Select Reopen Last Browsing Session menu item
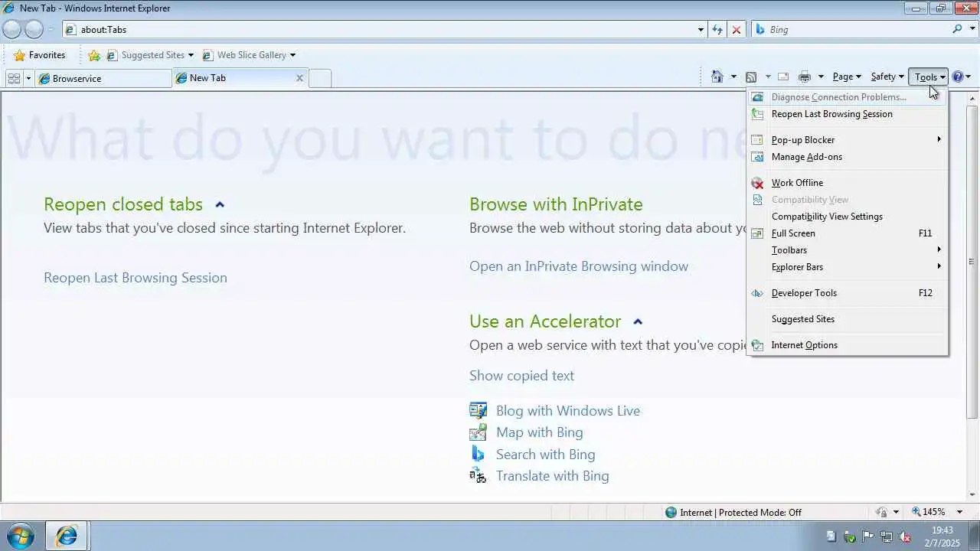 (x=848, y=114)
